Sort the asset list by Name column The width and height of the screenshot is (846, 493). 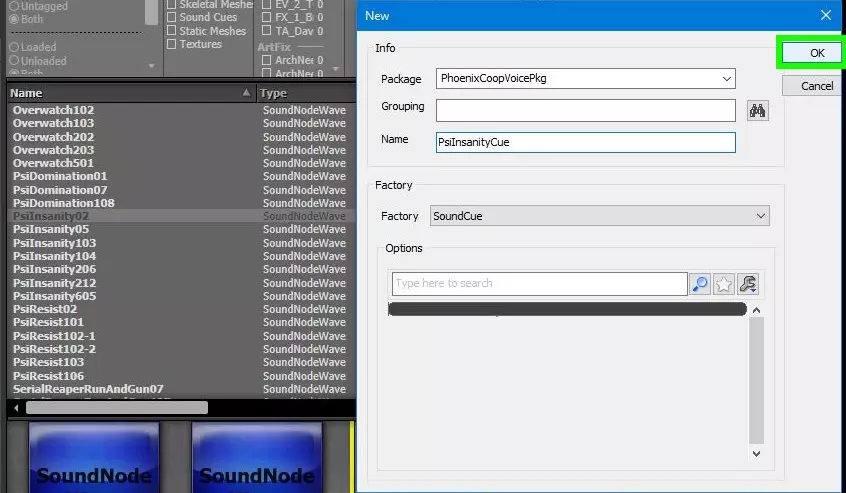point(131,93)
